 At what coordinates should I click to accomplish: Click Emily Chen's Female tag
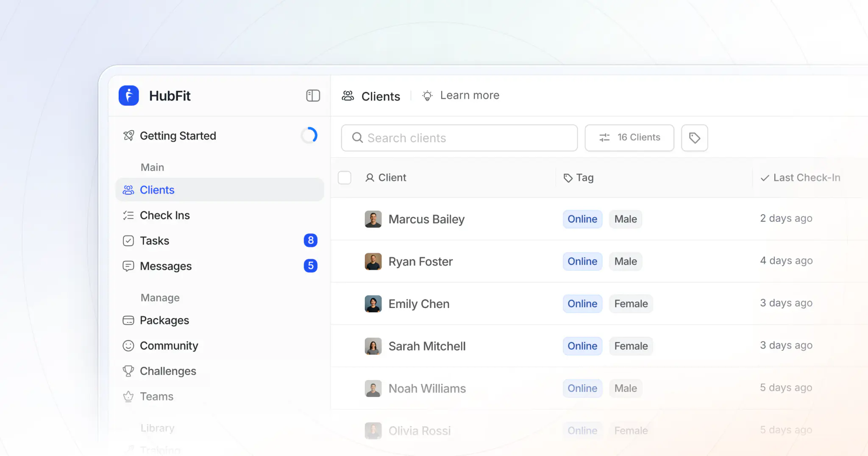[631, 304]
